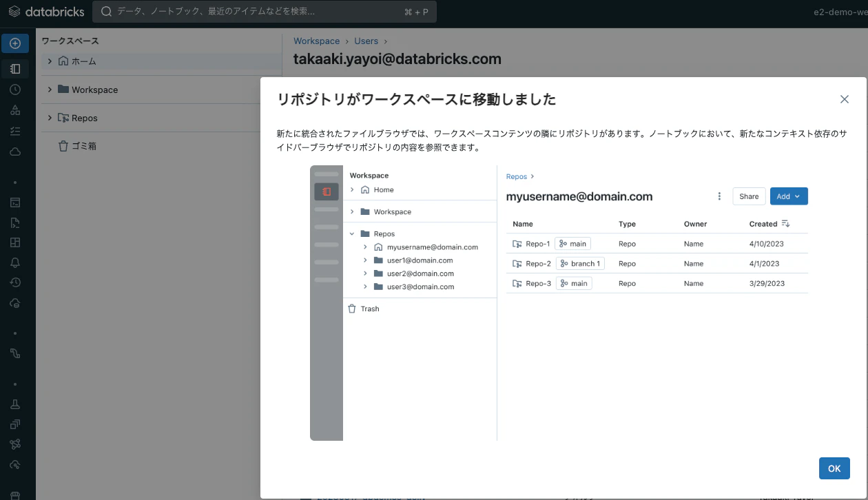Click the e2-demo workspace selector at top right

[x=841, y=12]
